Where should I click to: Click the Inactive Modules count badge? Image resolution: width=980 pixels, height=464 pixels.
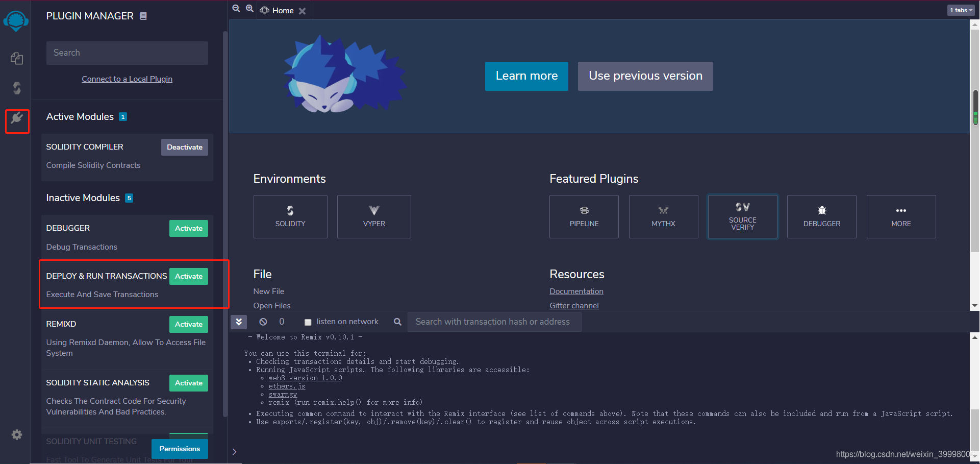pyautogui.click(x=129, y=198)
